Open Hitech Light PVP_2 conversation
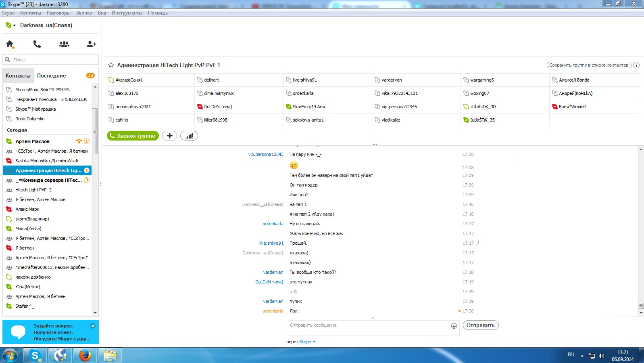The height and width of the screenshot is (363, 644). (47, 190)
